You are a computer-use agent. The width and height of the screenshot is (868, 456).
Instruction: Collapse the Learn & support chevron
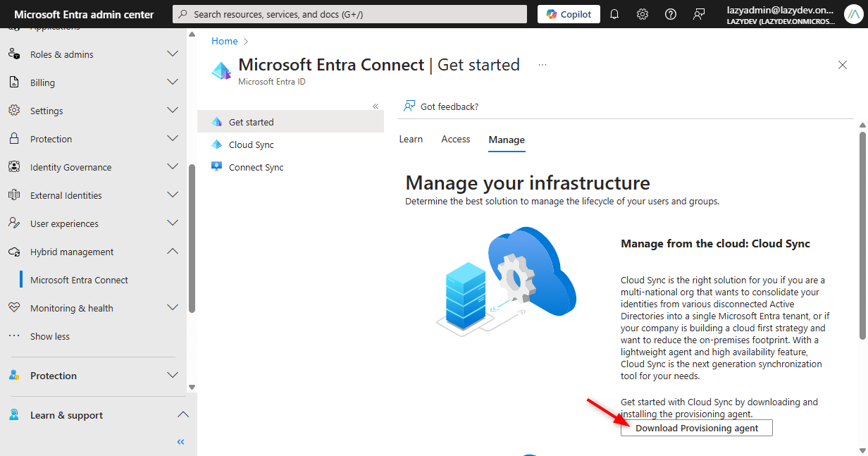[x=182, y=415]
